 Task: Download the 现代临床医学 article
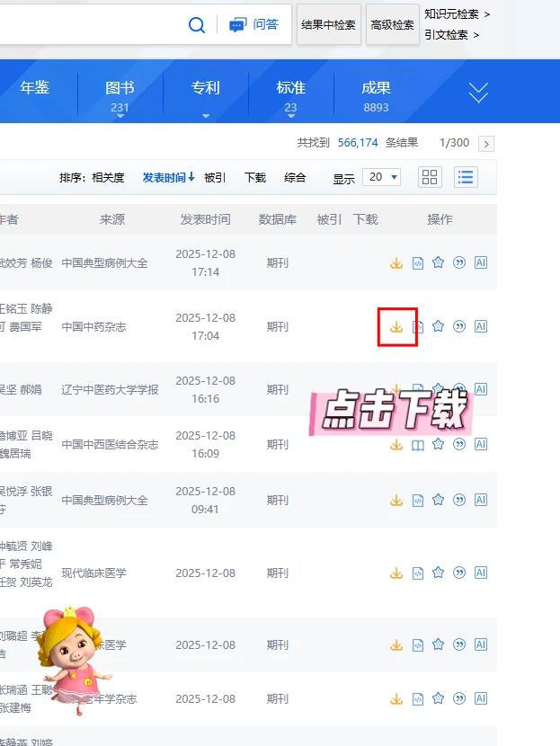click(396, 573)
